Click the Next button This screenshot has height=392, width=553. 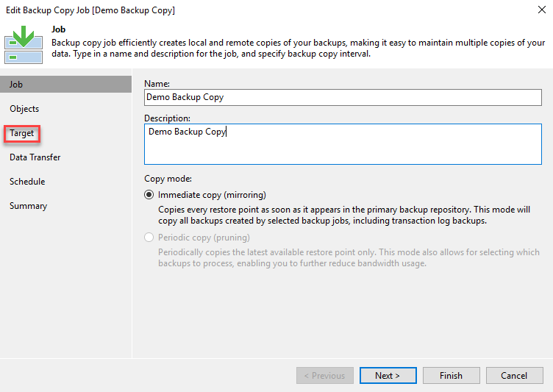(x=388, y=375)
